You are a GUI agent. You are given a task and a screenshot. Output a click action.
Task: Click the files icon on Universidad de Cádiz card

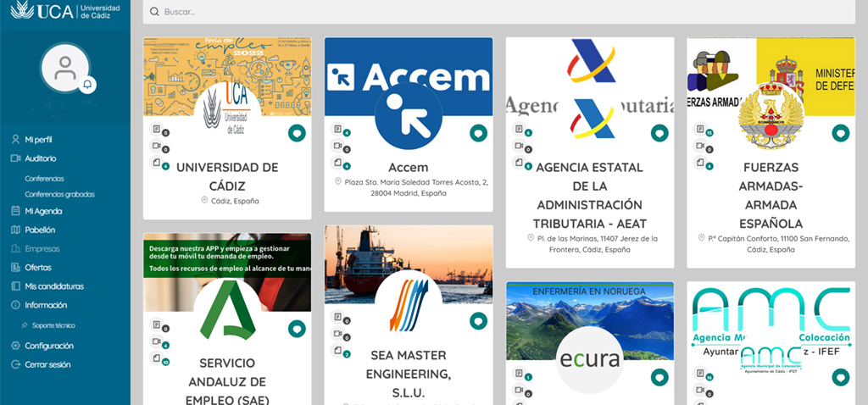[156, 163]
